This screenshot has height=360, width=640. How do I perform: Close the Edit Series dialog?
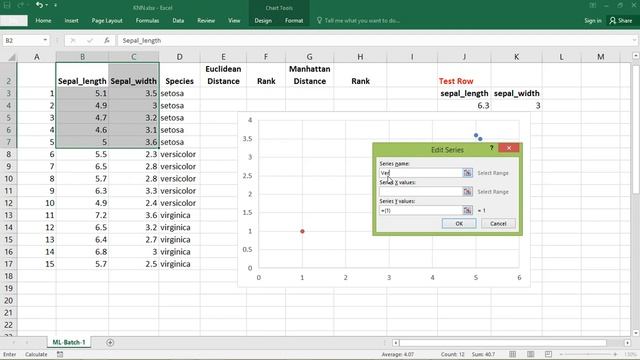click(x=509, y=148)
